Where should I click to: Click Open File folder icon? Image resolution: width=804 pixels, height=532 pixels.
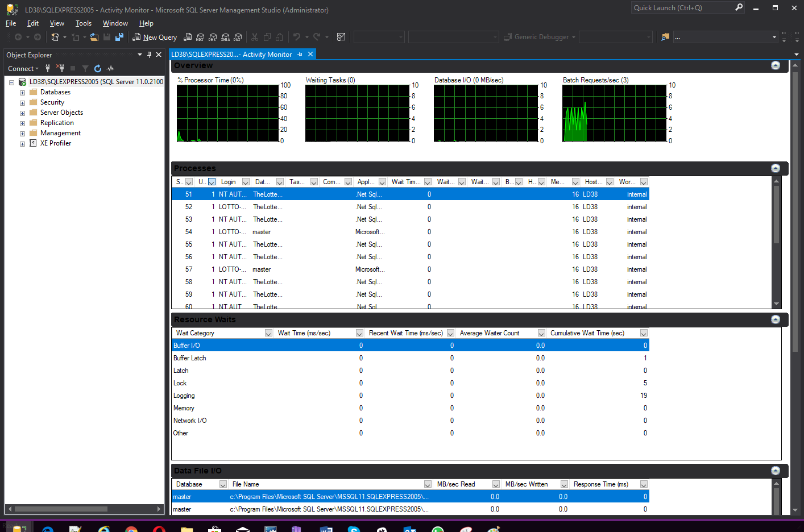point(94,37)
